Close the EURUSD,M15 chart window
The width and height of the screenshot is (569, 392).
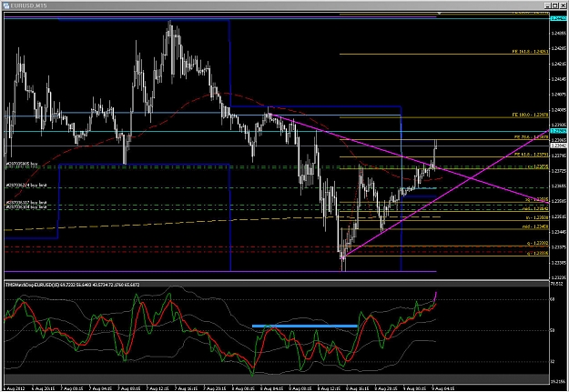click(x=562, y=5)
